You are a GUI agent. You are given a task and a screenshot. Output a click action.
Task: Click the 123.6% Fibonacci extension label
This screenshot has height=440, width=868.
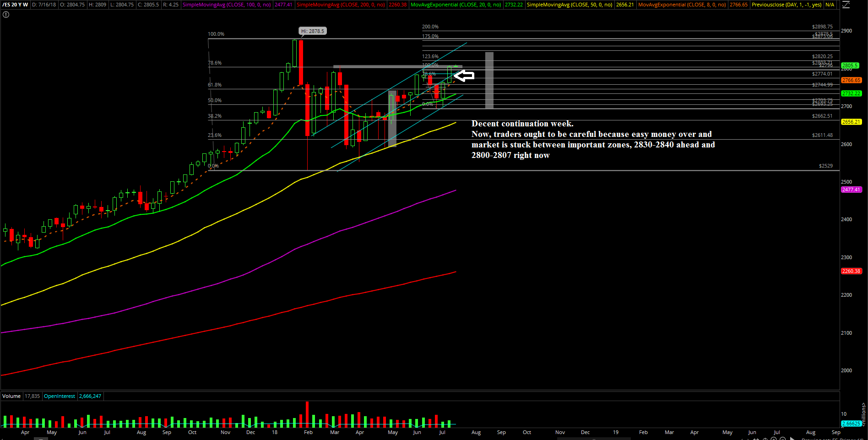430,56
